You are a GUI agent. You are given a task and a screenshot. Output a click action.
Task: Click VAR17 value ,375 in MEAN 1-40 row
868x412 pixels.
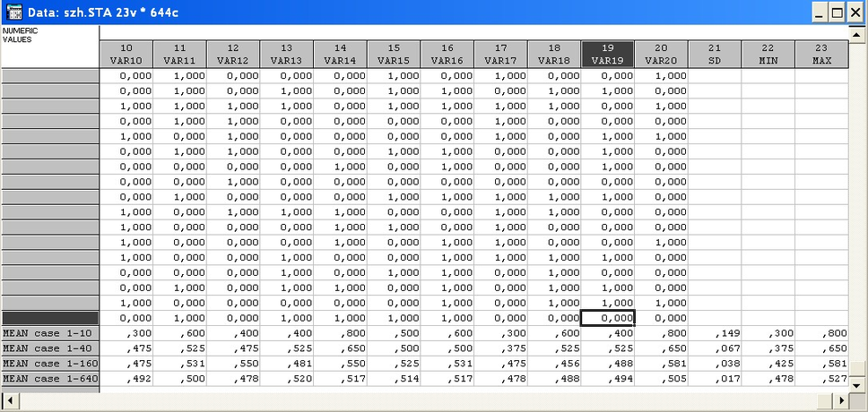[501, 348]
